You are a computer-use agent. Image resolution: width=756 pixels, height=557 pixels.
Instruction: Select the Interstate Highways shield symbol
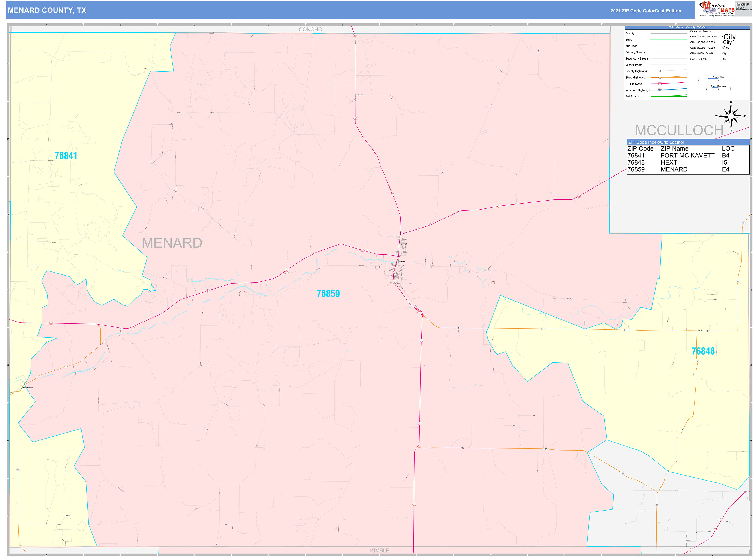point(660,90)
